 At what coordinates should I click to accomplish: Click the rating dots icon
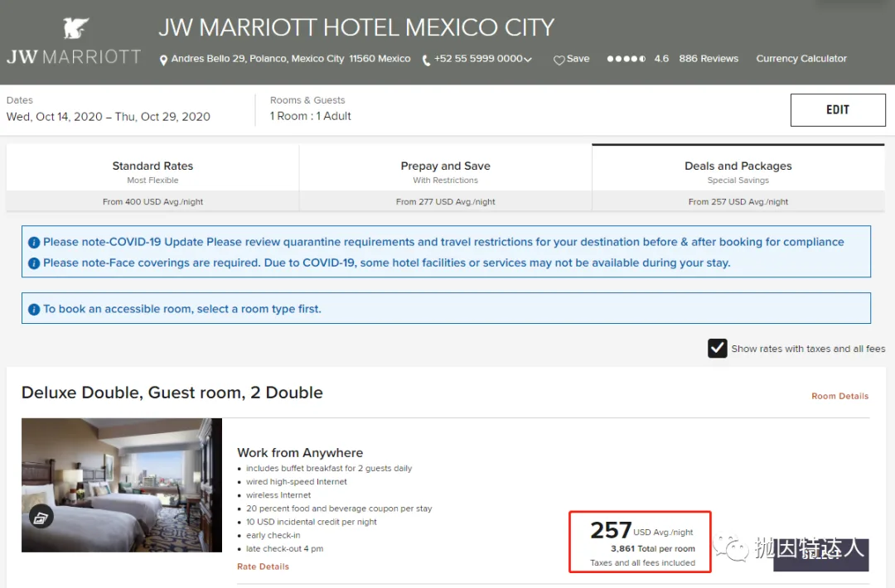click(626, 59)
